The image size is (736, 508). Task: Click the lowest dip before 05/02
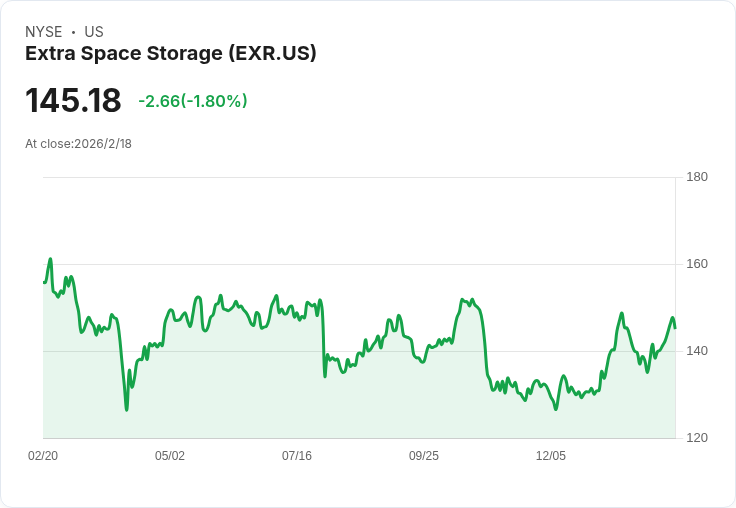click(x=127, y=409)
